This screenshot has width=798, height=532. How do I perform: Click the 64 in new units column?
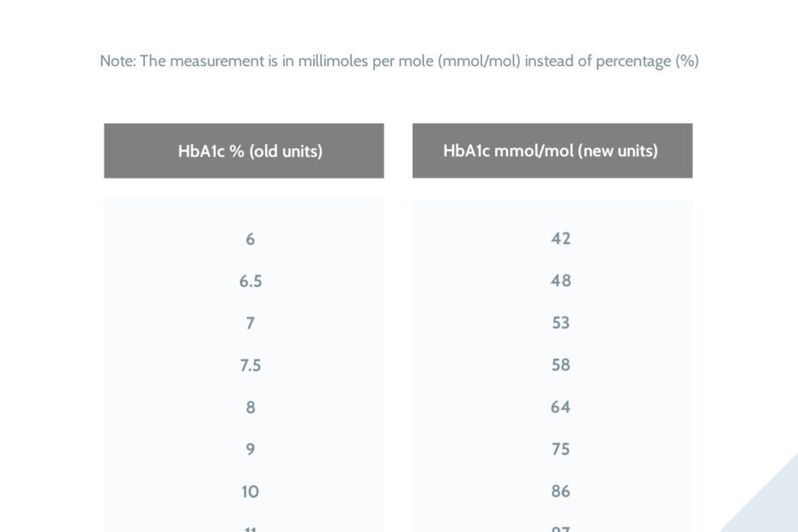coord(561,408)
